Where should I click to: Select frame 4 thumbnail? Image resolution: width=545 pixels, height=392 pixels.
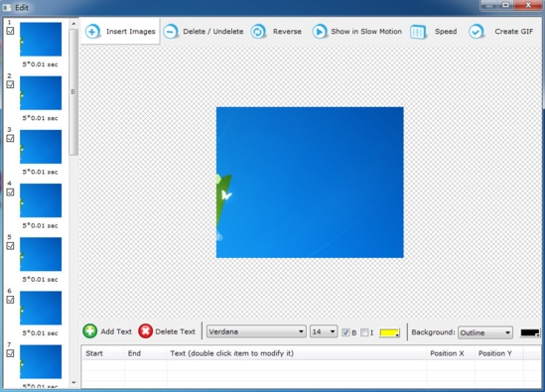[41, 200]
